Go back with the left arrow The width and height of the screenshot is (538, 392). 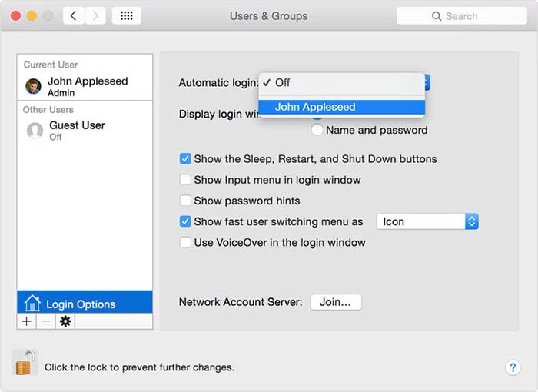[74, 15]
